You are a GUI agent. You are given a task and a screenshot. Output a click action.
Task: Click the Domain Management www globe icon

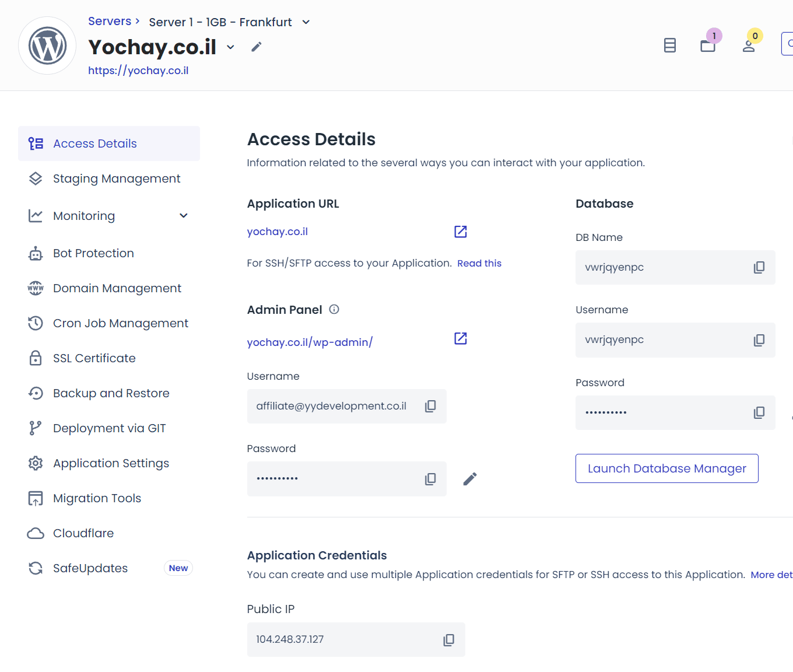point(36,288)
